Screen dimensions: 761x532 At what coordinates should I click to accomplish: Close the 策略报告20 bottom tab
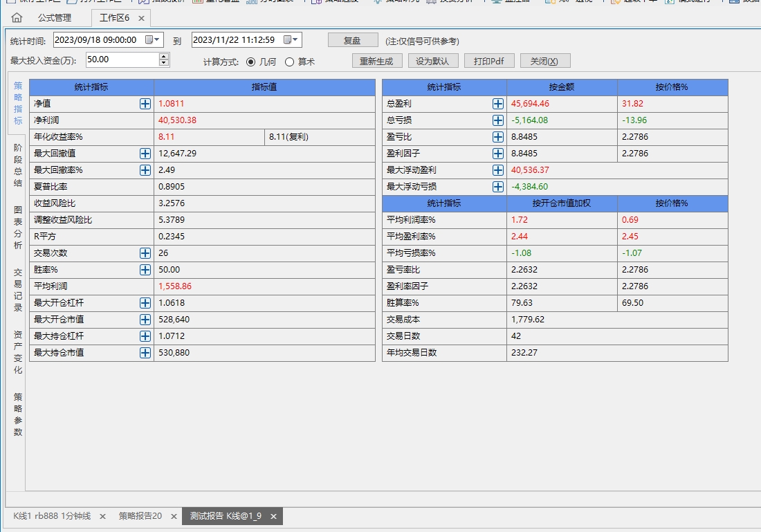click(x=172, y=517)
